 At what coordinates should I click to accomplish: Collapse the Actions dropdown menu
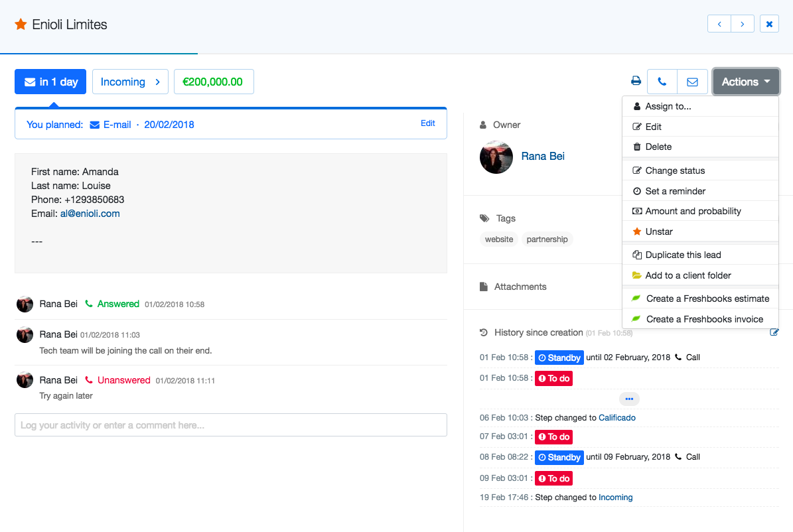point(745,82)
